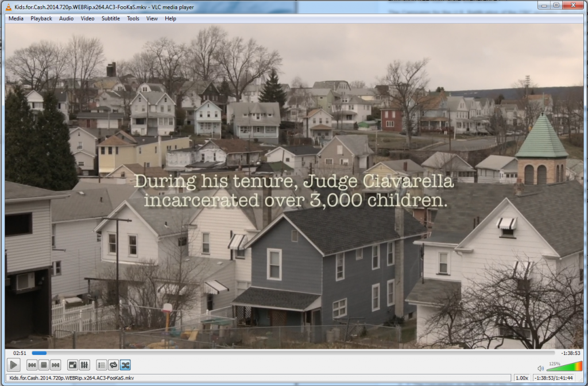Click status bar time -1:38:53/1:41:44
Viewport: 588px width, 386px height.
pos(554,378)
